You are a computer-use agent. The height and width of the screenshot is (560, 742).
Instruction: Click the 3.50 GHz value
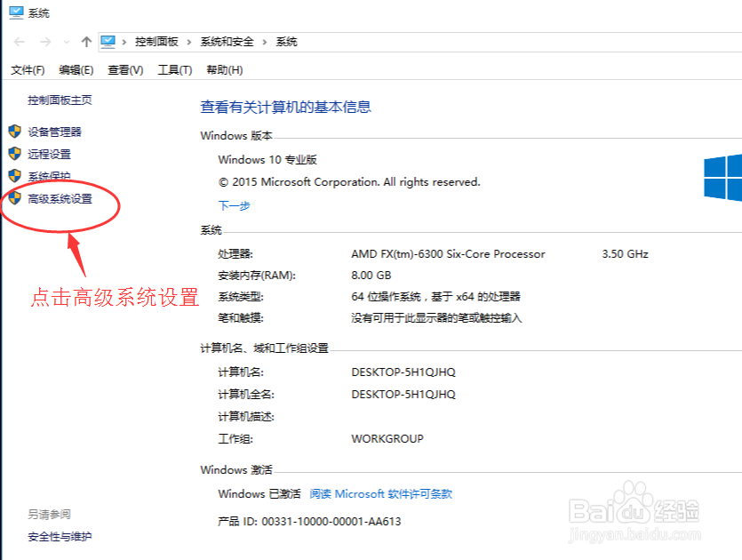pos(625,253)
